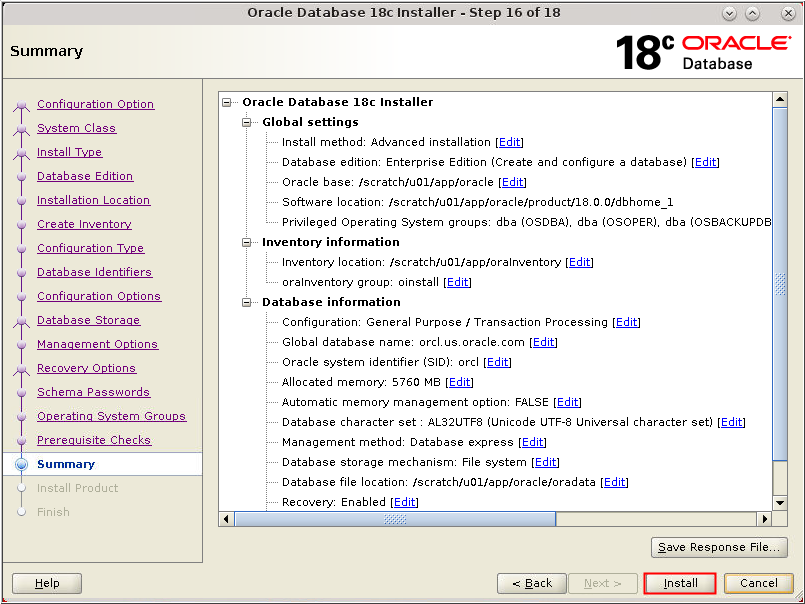Collapse the Inventory information tree node
This screenshot has height=604, width=805.
[x=246, y=242]
